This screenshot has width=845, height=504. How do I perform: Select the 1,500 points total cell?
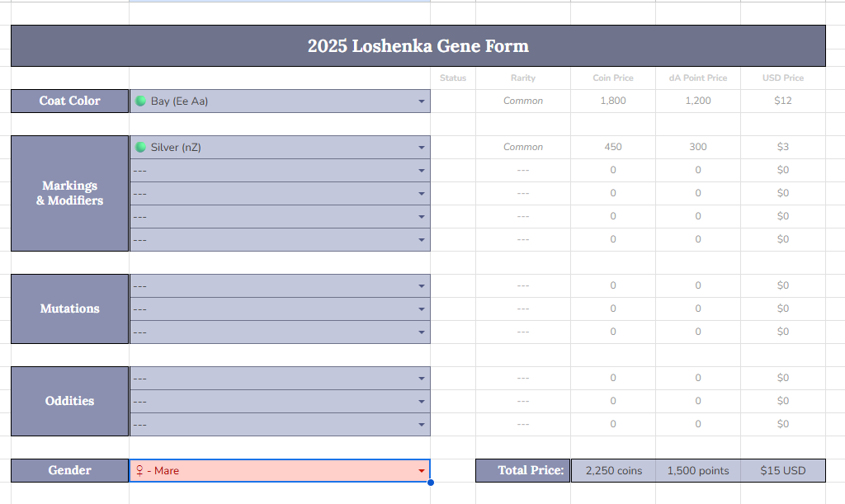pos(697,470)
